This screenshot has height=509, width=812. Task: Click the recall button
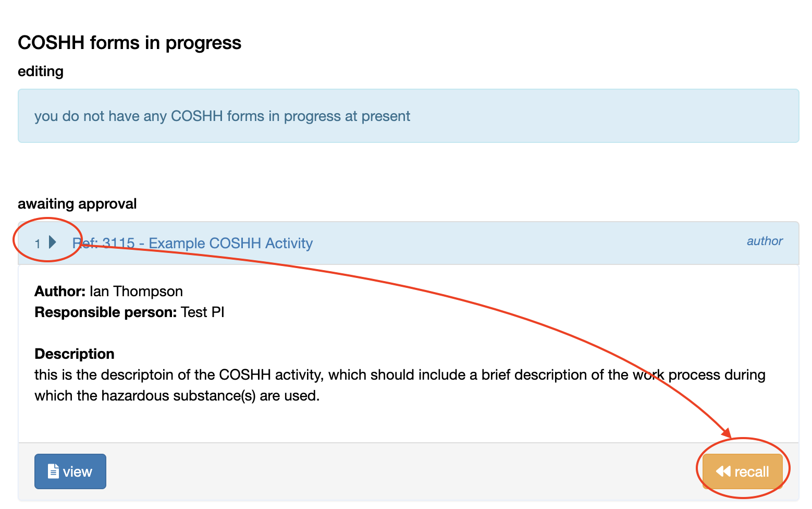click(743, 471)
